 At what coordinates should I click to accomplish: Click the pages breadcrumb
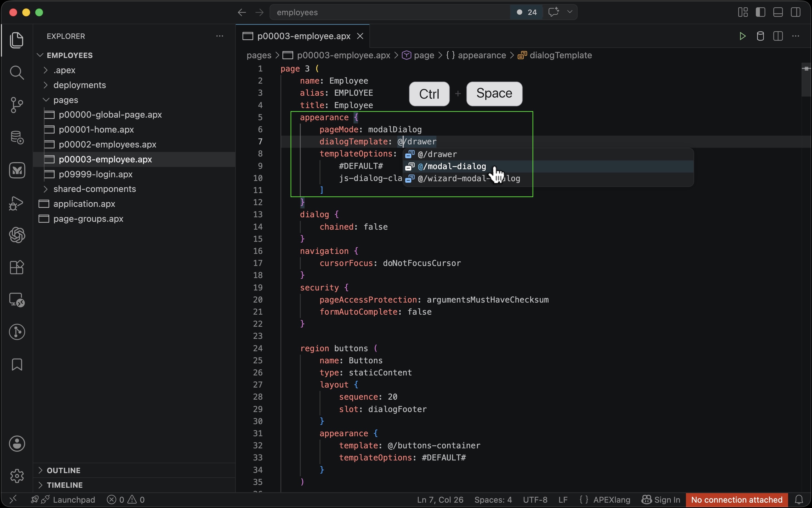(259, 55)
